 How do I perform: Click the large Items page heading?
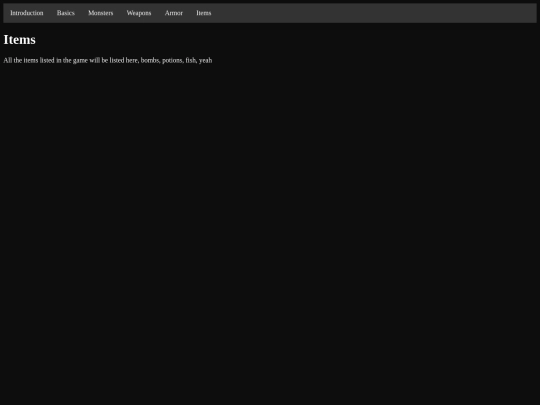click(20, 40)
